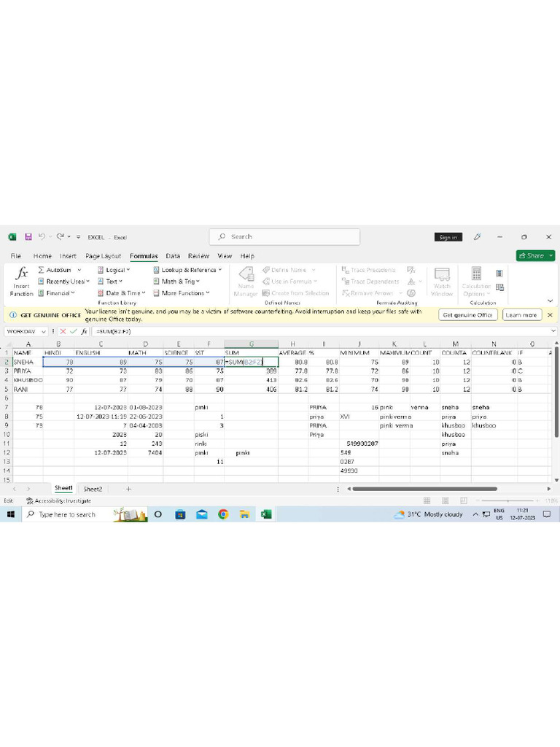Viewport: 560px width, 747px height.
Task: Open the Mail app from the taskbar
Action: tap(202, 514)
